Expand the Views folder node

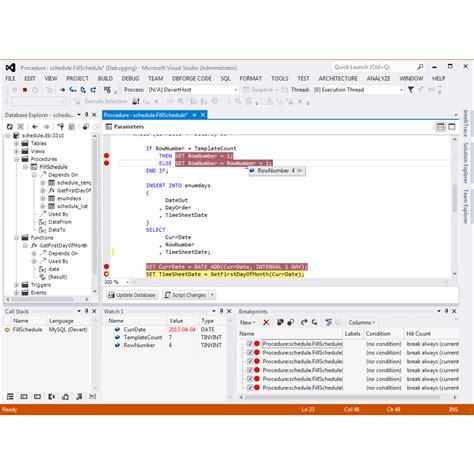click(x=16, y=151)
